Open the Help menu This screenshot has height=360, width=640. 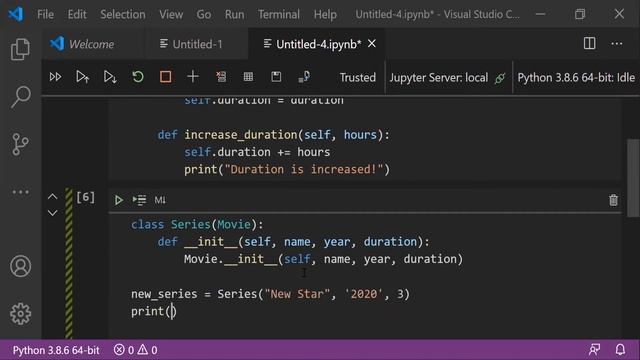[x=325, y=15]
